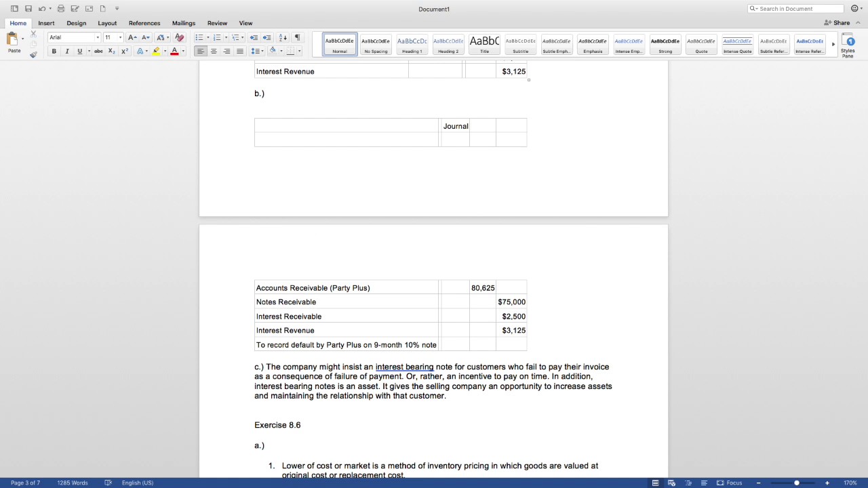This screenshot has height=488, width=868.
Task: Click the zoom slider handle
Action: click(x=797, y=483)
